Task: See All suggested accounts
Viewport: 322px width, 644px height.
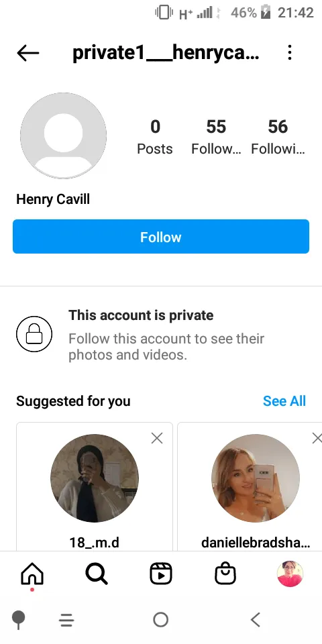Action: pos(284,401)
